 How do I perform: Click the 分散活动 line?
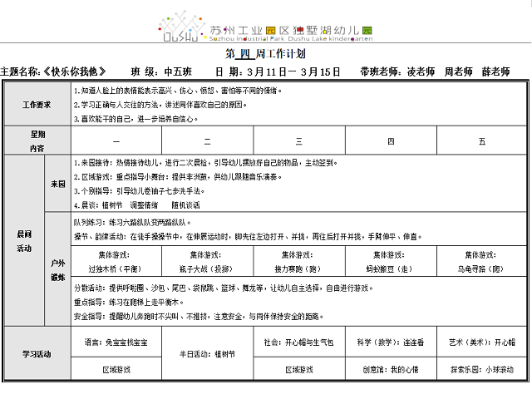[224, 288]
